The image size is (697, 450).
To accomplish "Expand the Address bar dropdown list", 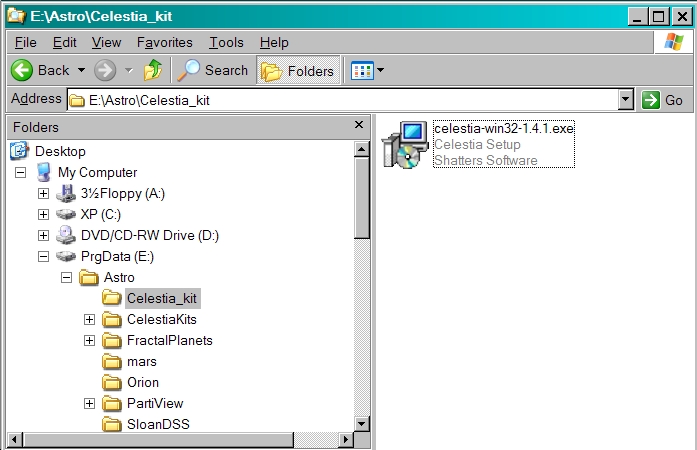I will coord(626,100).
